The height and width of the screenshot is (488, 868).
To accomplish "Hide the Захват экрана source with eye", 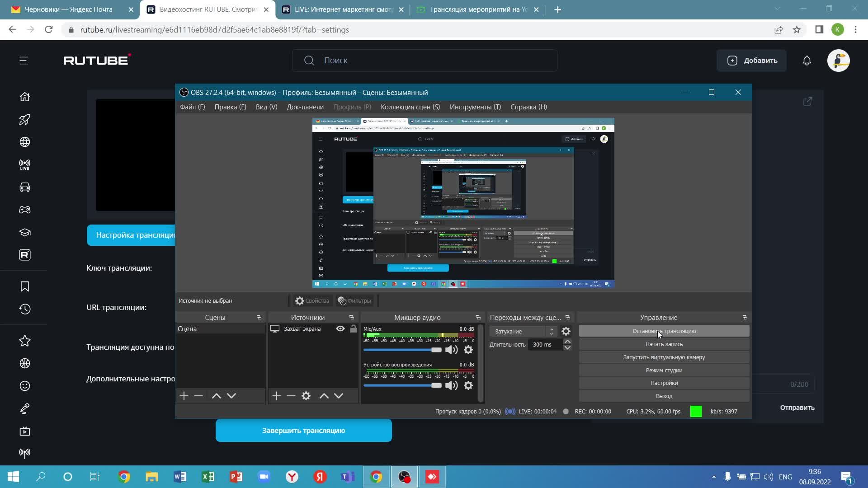I will [x=340, y=329].
